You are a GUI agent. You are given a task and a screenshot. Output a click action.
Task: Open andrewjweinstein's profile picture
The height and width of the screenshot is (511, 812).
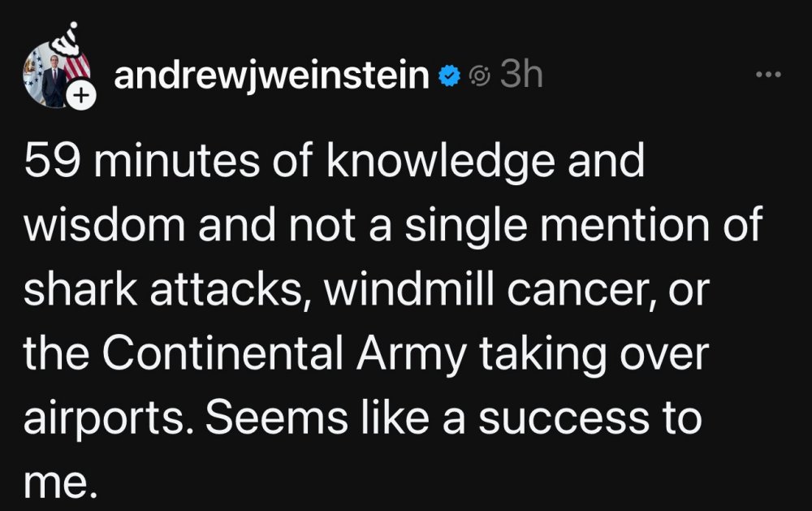[x=53, y=81]
